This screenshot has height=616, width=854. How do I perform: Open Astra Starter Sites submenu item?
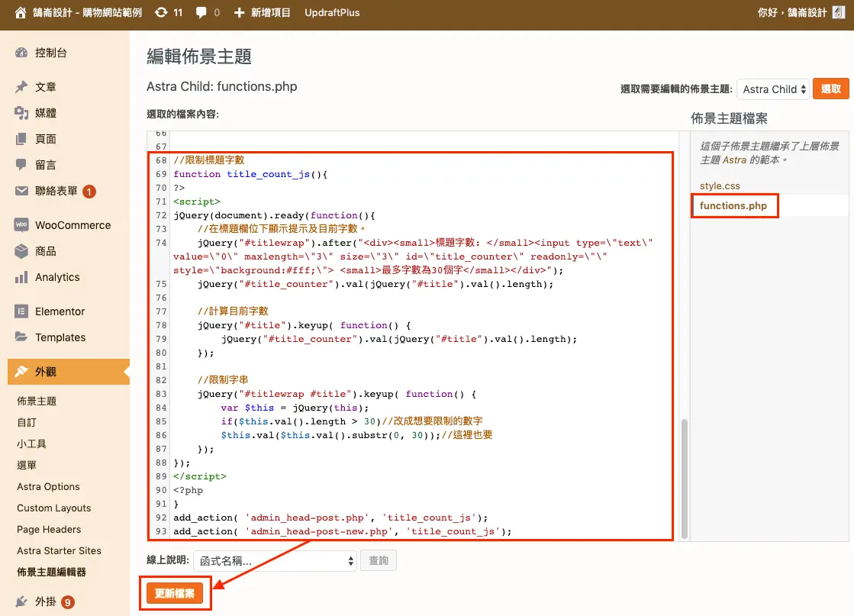59,550
